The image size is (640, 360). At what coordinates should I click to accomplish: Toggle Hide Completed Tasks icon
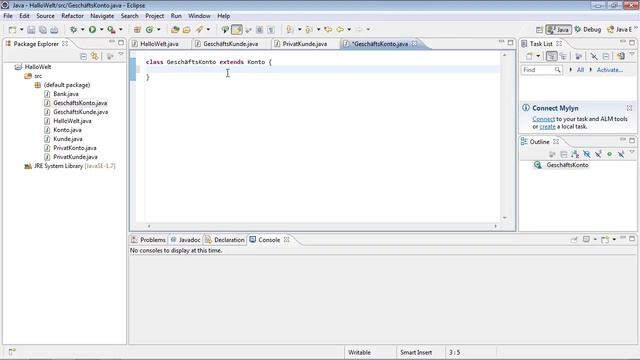click(x=594, y=56)
